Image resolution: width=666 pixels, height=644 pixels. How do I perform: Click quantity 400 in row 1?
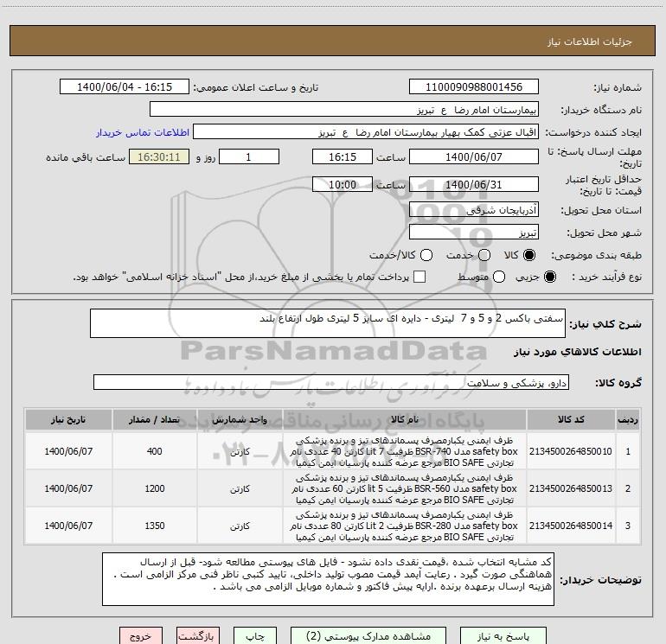[154, 451]
